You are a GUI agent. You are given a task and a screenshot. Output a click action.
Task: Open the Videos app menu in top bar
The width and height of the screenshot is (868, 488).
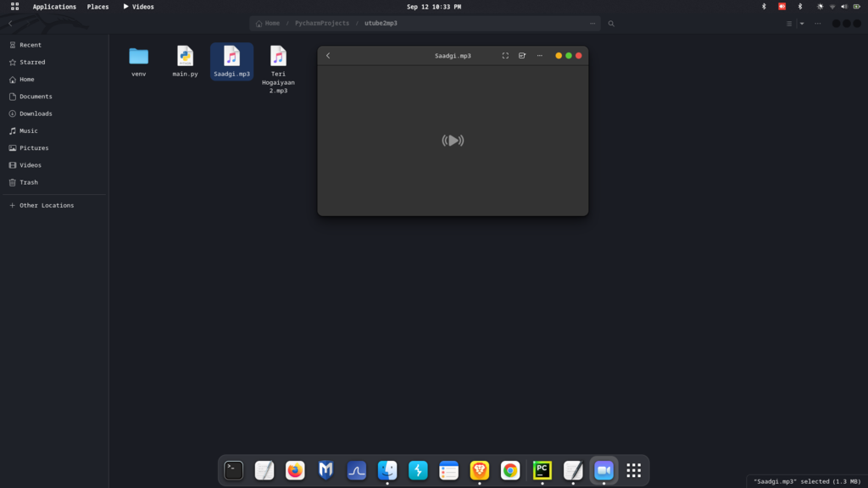[138, 7]
